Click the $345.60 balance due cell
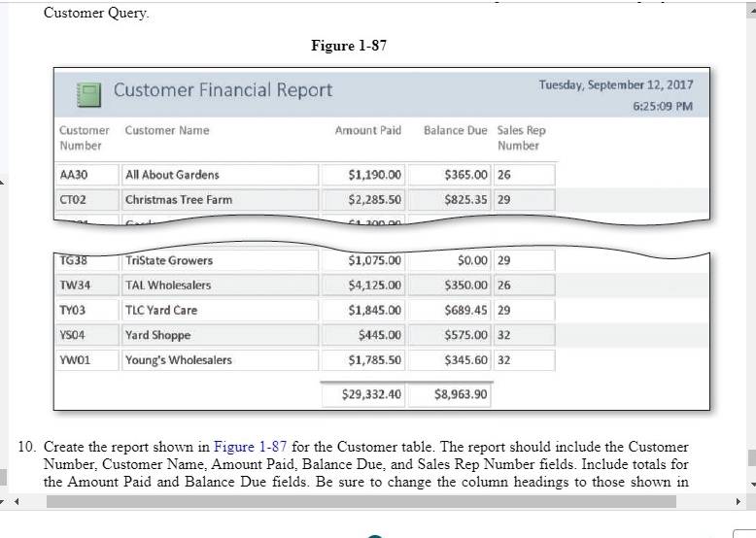 [x=449, y=360]
